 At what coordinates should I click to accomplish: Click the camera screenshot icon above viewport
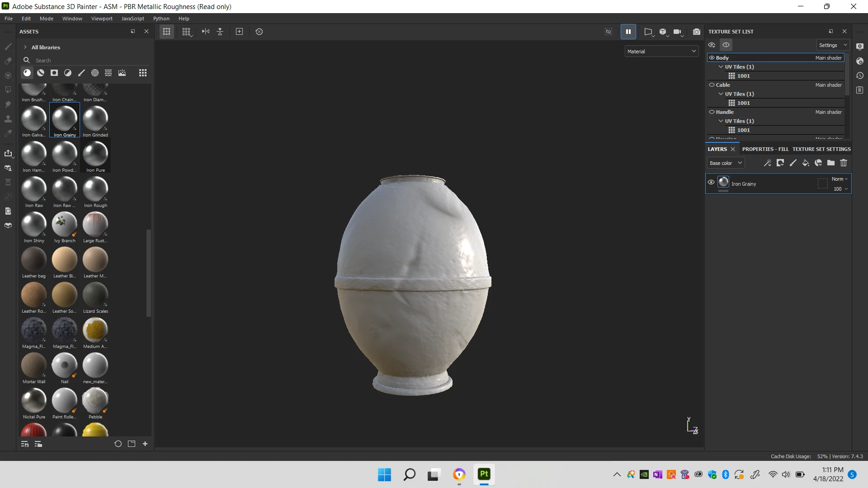coord(697,32)
